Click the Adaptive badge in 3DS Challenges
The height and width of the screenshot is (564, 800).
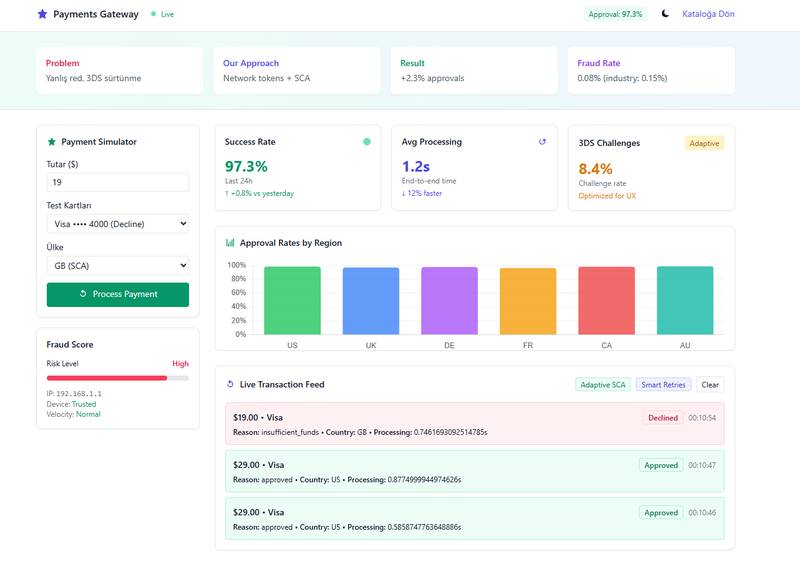click(x=704, y=143)
